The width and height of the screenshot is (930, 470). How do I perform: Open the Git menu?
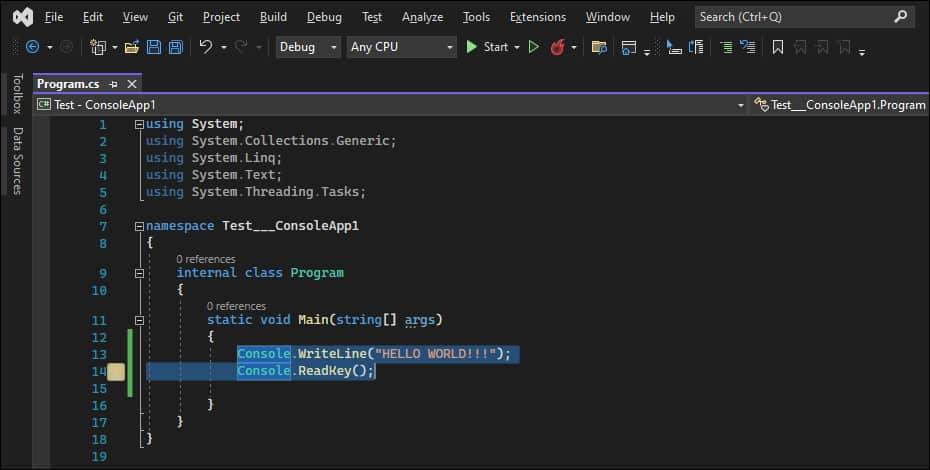pyautogui.click(x=175, y=17)
